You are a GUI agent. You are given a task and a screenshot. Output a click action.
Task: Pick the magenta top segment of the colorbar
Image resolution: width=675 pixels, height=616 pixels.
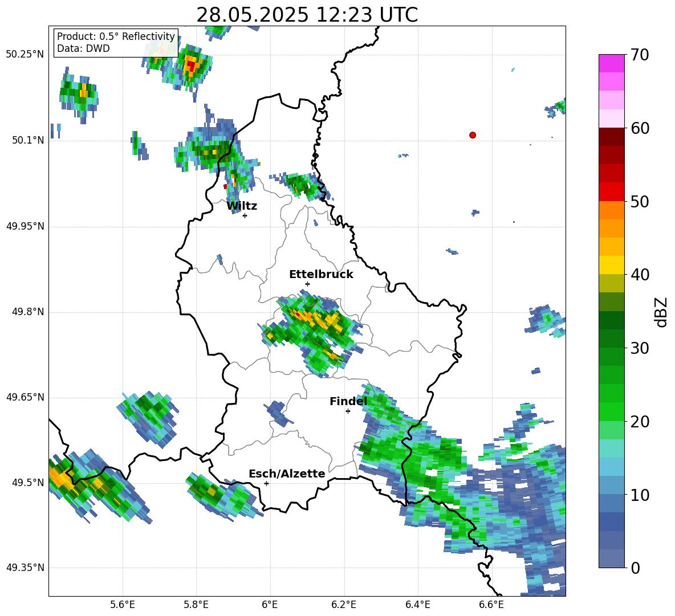[612, 63]
